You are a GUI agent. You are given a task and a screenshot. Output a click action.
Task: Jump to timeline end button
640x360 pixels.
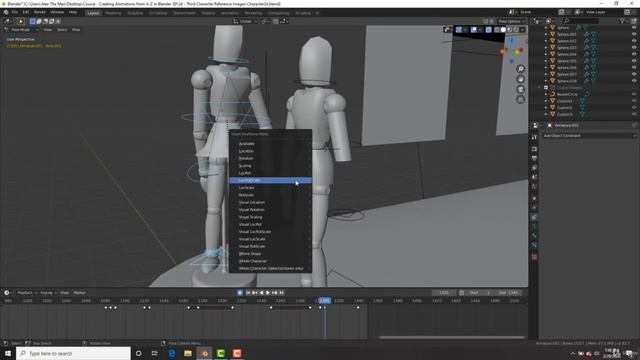(282, 293)
